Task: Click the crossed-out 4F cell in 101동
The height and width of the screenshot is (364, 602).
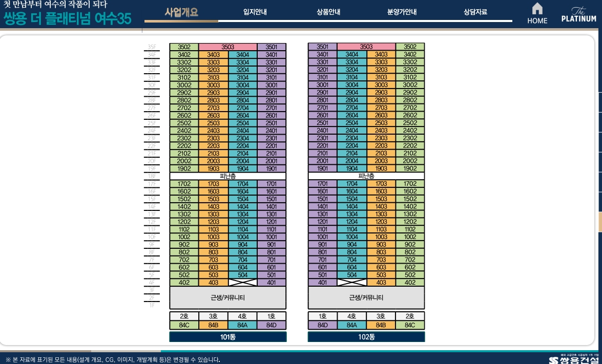Action: pos(243,282)
